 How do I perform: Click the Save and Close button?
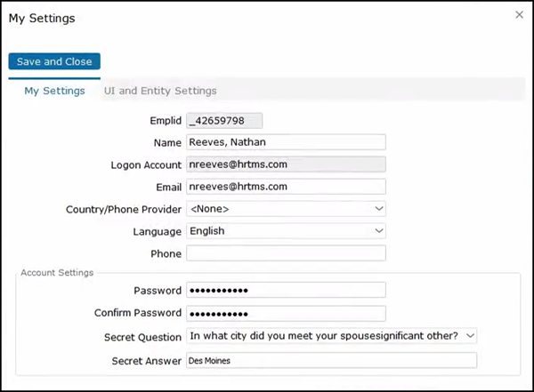[54, 61]
